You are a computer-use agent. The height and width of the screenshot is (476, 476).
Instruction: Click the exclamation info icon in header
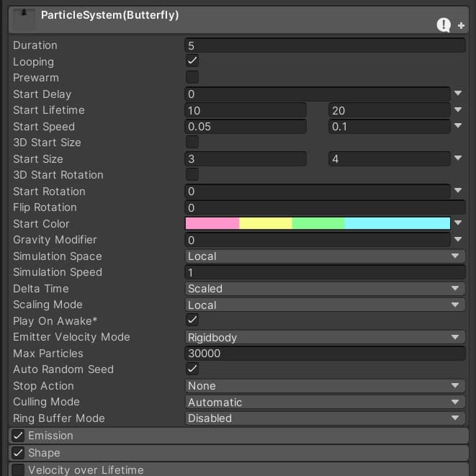click(444, 25)
